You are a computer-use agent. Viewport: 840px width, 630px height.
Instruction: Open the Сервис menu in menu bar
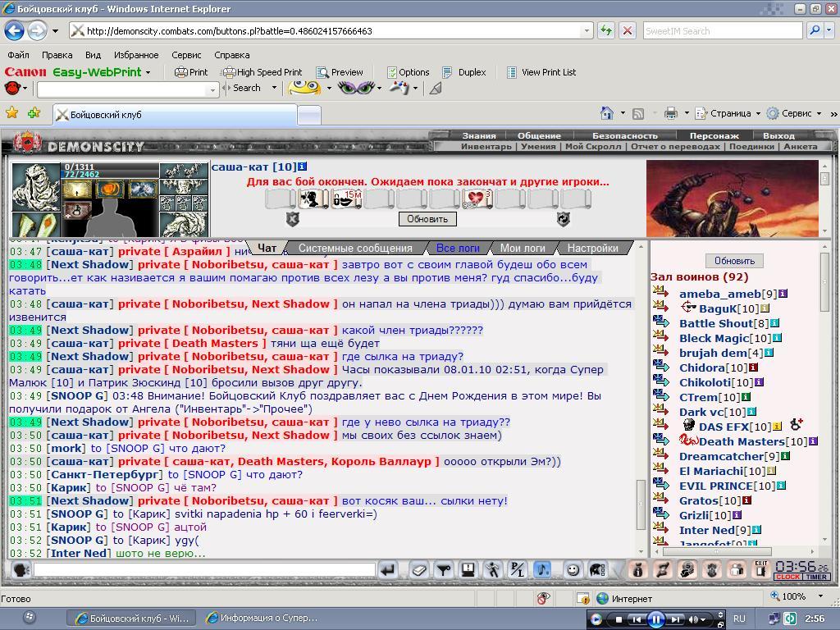pos(186,55)
